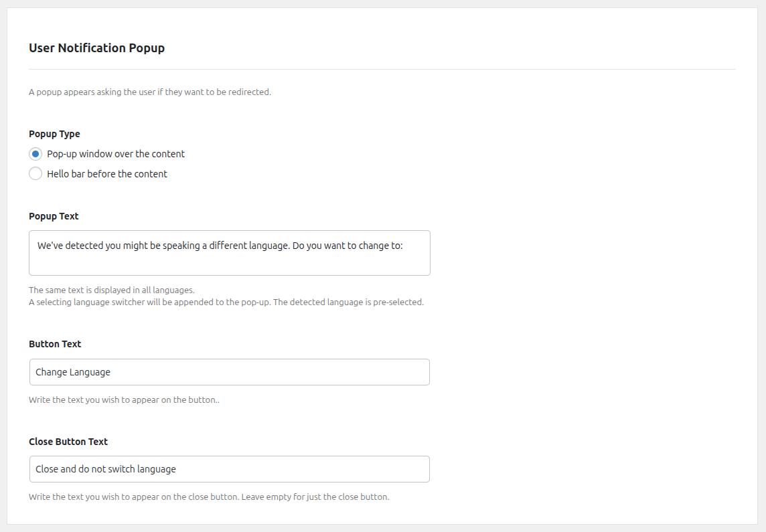766x532 pixels.
Task: Click the "Popup Type" section label
Action: coord(54,134)
